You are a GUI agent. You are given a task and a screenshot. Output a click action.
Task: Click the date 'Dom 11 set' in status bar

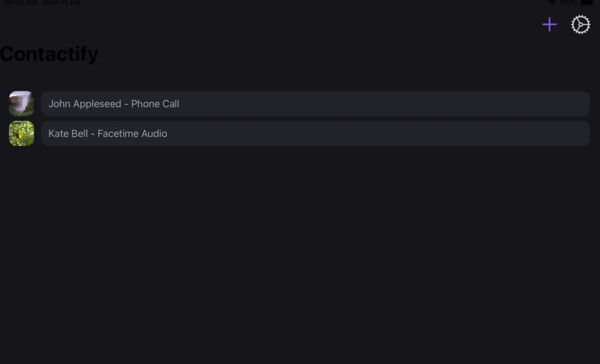61,3
